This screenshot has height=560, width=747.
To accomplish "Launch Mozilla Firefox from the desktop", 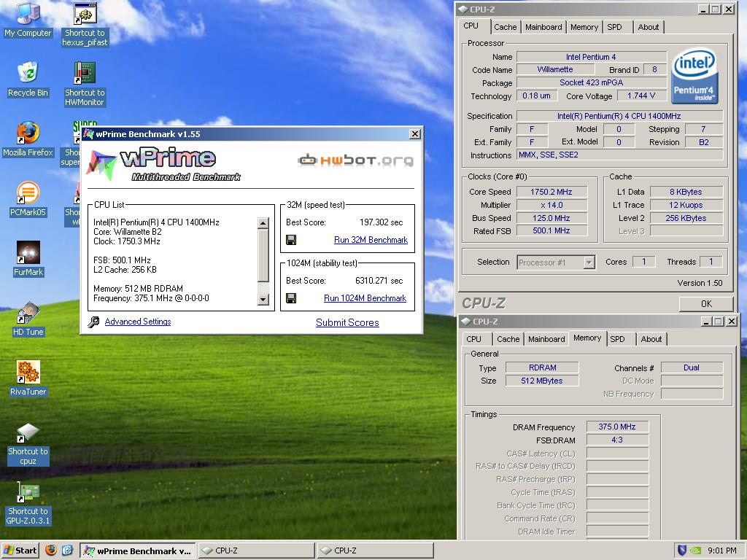I will [x=28, y=139].
